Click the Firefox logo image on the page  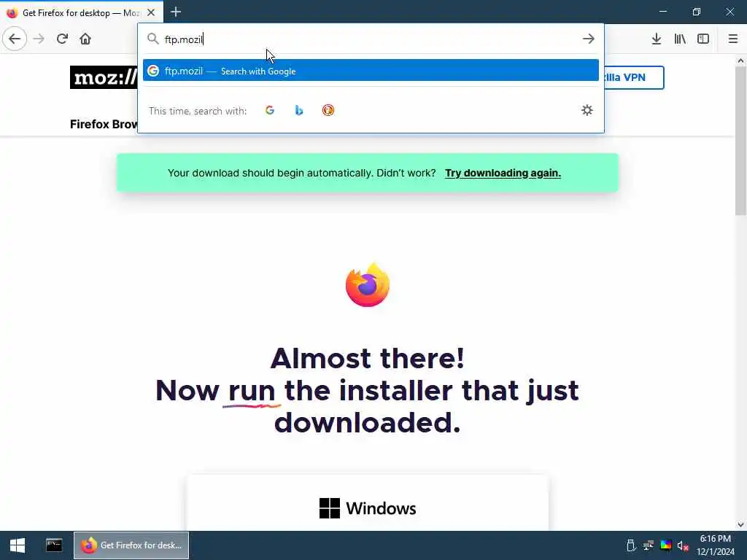[368, 285]
